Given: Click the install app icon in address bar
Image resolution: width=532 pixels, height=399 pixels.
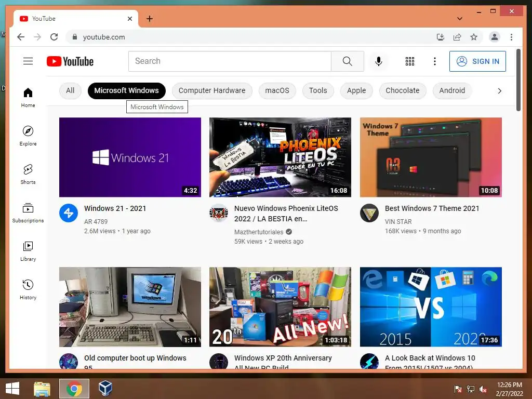Looking at the screenshot, I should [x=441, y=37].
